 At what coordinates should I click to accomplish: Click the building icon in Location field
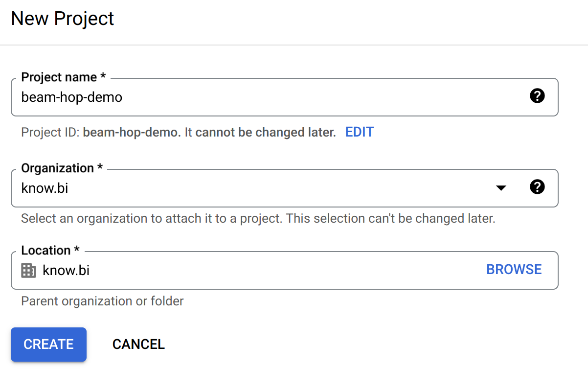pos(29,270)
